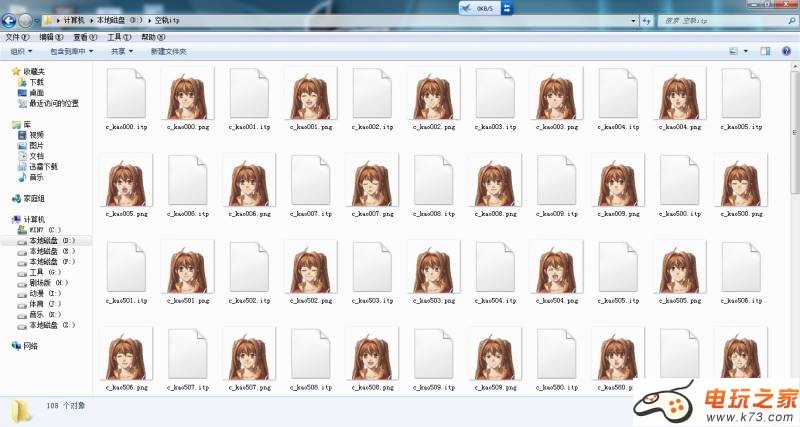This screenshot has height=427, width=800.
Task: Open the change view options arrow
Action: (x=746, y=51)
